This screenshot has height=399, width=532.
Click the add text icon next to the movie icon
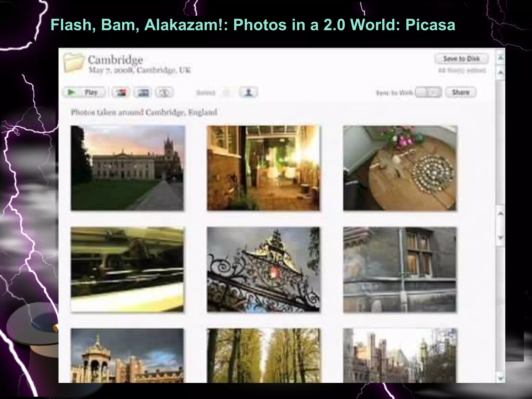164,92
